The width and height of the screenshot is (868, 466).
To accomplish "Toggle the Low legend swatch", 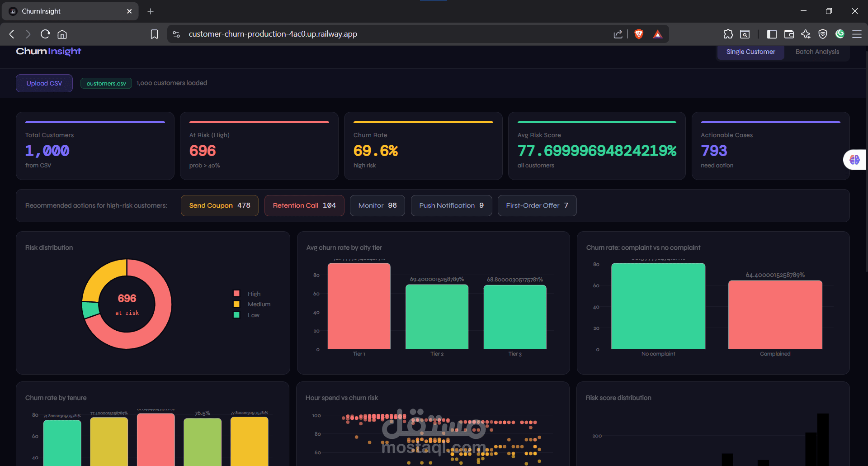I will click(236, 315).
